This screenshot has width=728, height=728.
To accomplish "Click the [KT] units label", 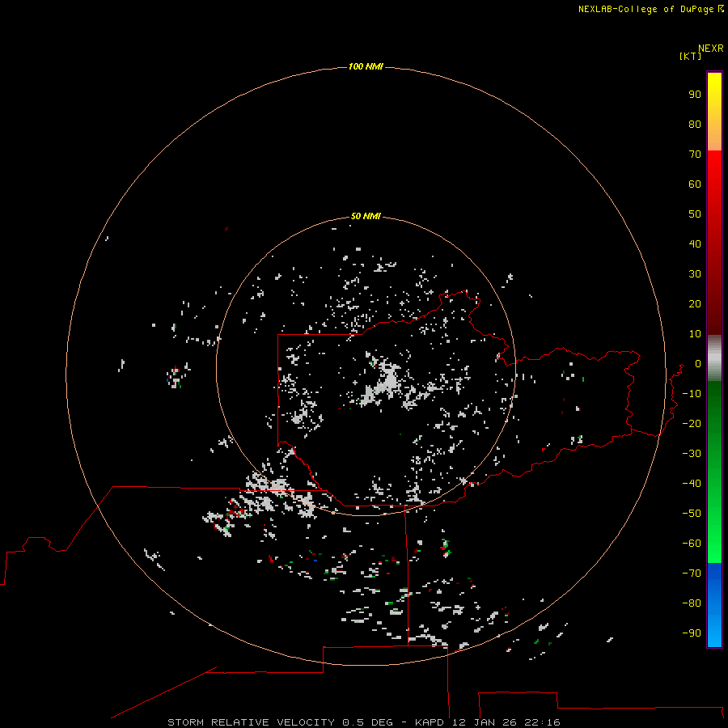I will [x=690, y=56].
